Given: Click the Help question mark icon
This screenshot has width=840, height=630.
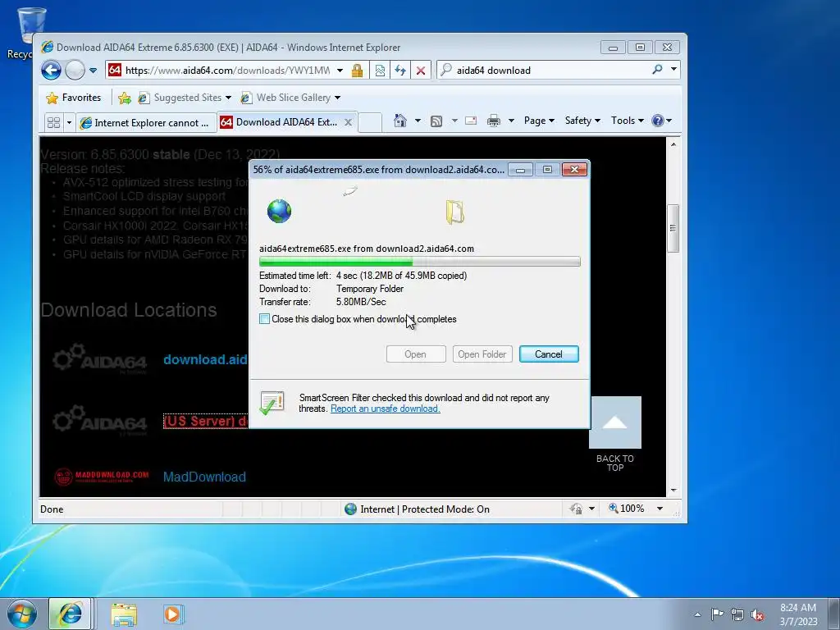Looking at the screenshot, I should (x=658, y=121).
